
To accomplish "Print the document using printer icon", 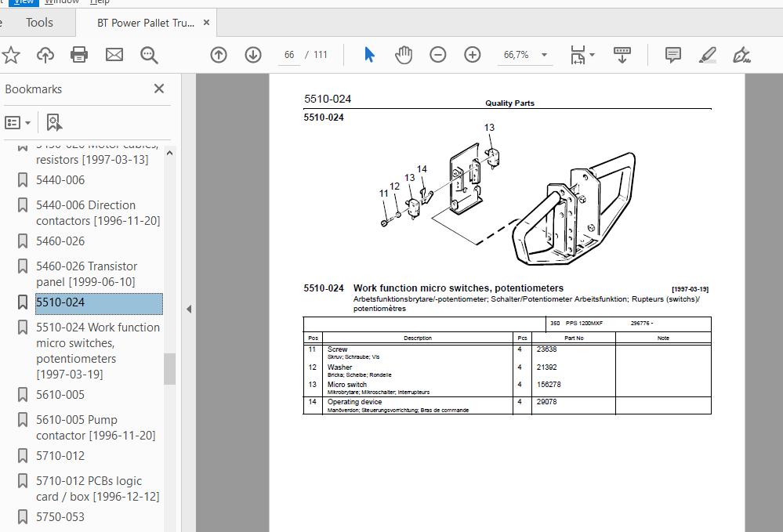I will tap(79, 54).
